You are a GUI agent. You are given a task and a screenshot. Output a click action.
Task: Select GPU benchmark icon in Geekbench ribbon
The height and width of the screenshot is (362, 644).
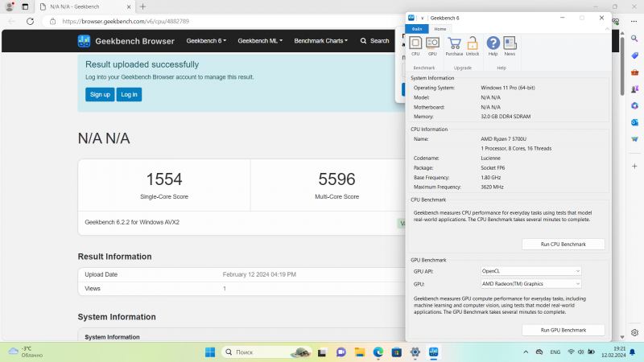click(x=432, y=46)
